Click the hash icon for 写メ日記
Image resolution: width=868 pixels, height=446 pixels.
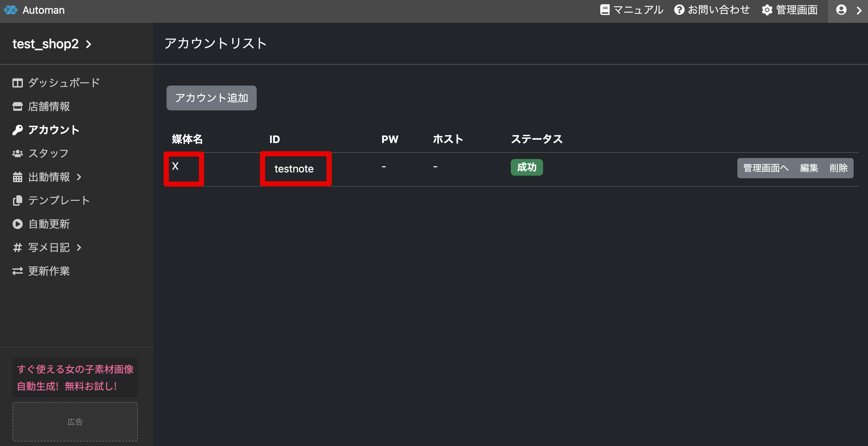coord(18,247)
